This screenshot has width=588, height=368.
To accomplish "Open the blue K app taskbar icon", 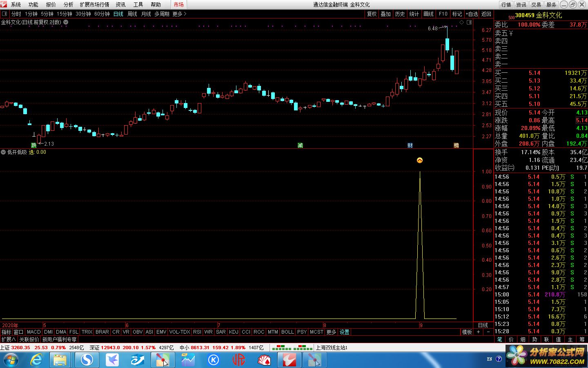I will click(214, 360).
